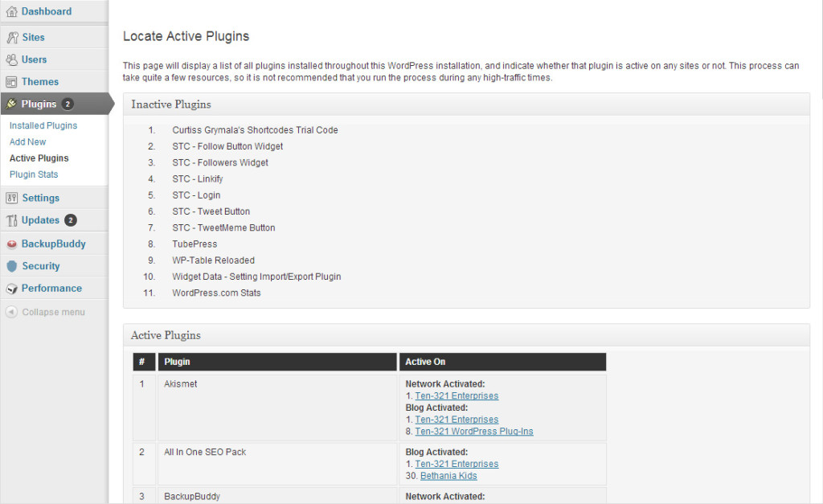Click the Updates count badge

pyautogui.click(x=70, y=220)
